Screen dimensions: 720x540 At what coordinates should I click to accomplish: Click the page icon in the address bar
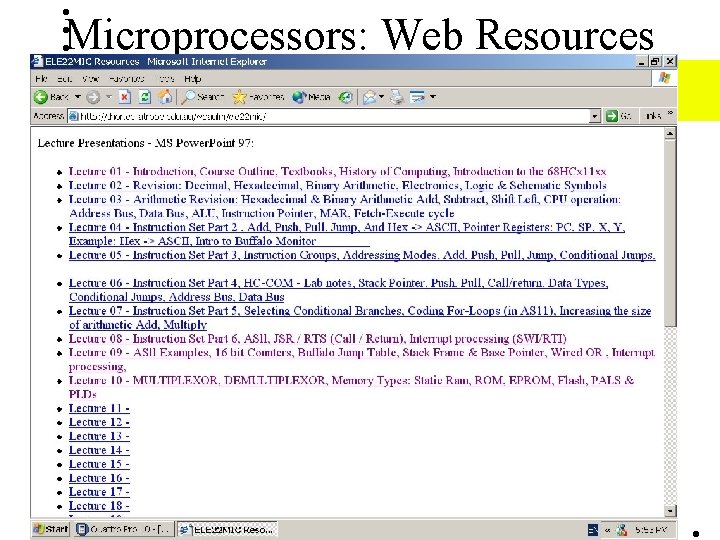[73, 116]
